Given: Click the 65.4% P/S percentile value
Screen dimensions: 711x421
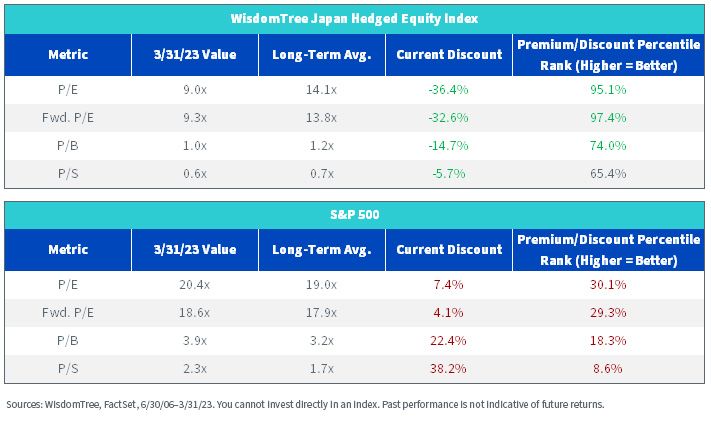Looking at the screenshot, I should coord(608,174).
